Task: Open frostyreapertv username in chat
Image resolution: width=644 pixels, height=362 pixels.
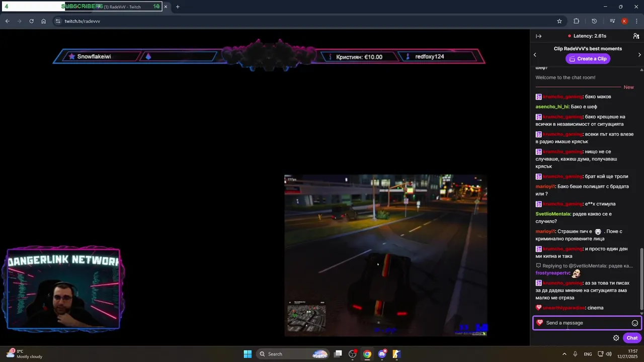Action: pyautogui.click(x=552, y=273)
